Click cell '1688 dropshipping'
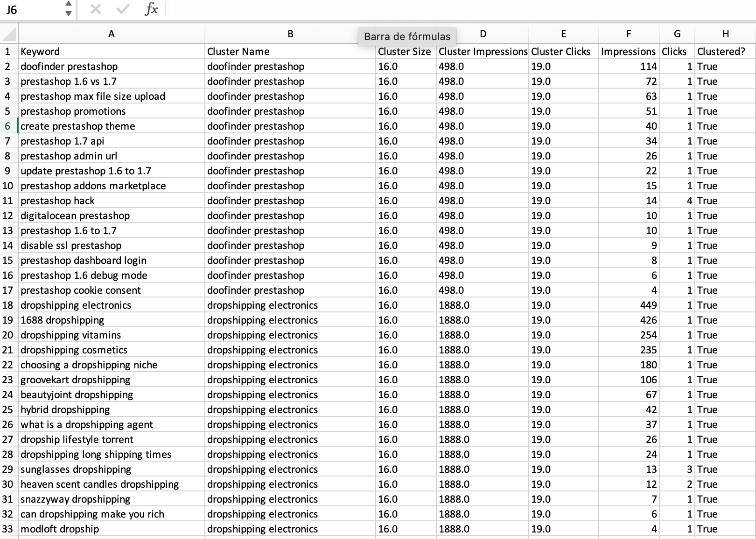The height and width of the screenshot is (539, 756). [111, 320]
